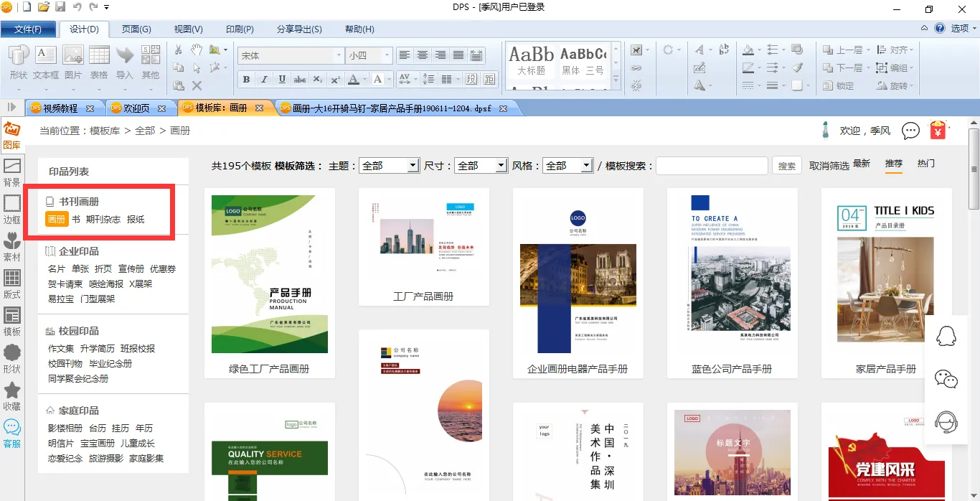This screenshot has width=980, height=501.
Task: Open the 页面(G) ribbon tab
Action: 136,29
